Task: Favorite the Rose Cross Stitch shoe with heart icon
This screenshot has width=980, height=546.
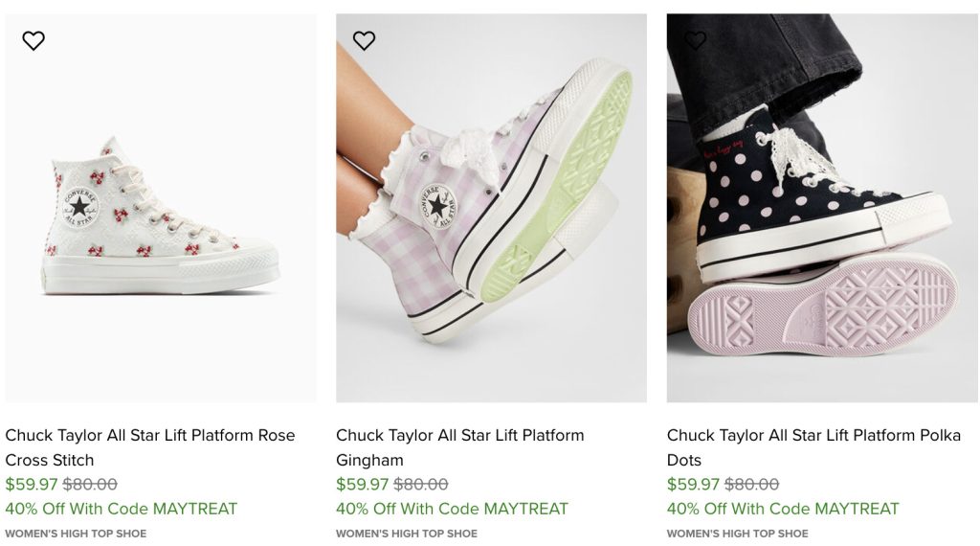Action: [x=33, y=40]
